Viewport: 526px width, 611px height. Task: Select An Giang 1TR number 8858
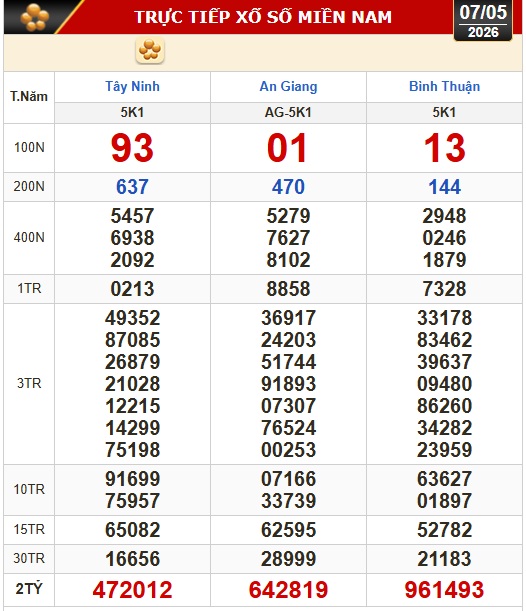tap(288, 289)
